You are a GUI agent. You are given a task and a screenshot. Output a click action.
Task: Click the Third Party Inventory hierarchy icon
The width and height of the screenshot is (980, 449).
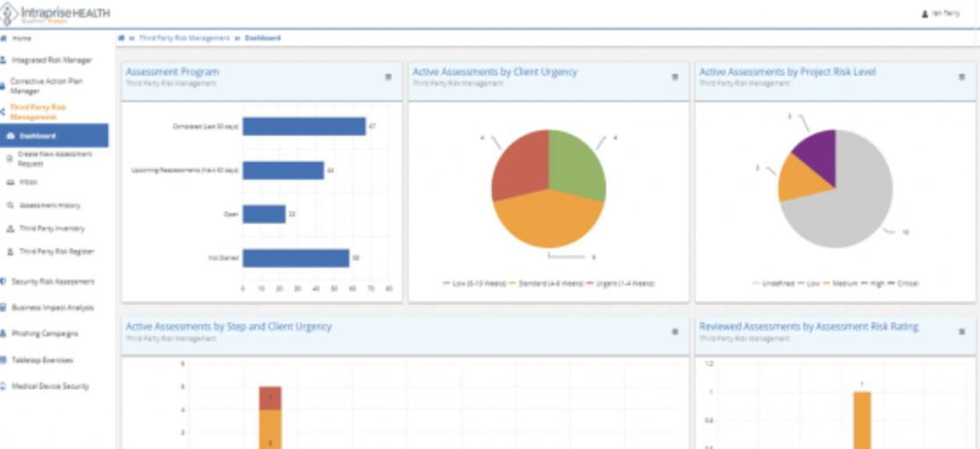(10, 229)
